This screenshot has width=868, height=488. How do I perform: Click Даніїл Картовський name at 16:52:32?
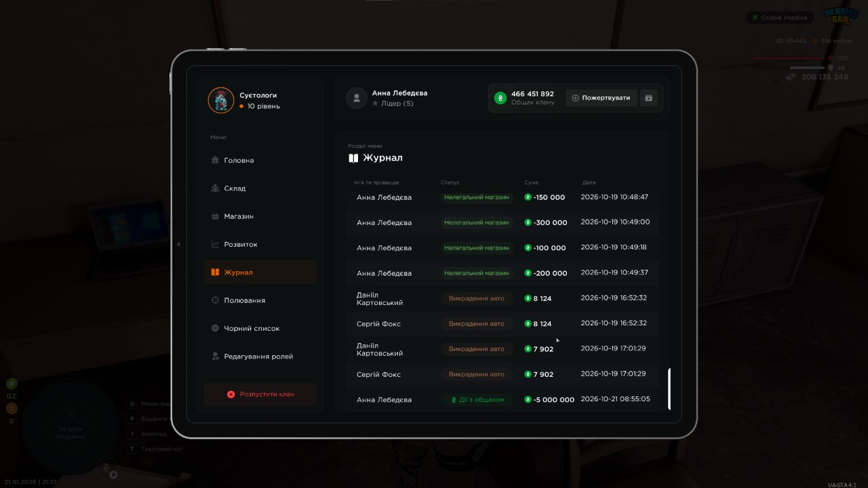click(x=380, y=299)
